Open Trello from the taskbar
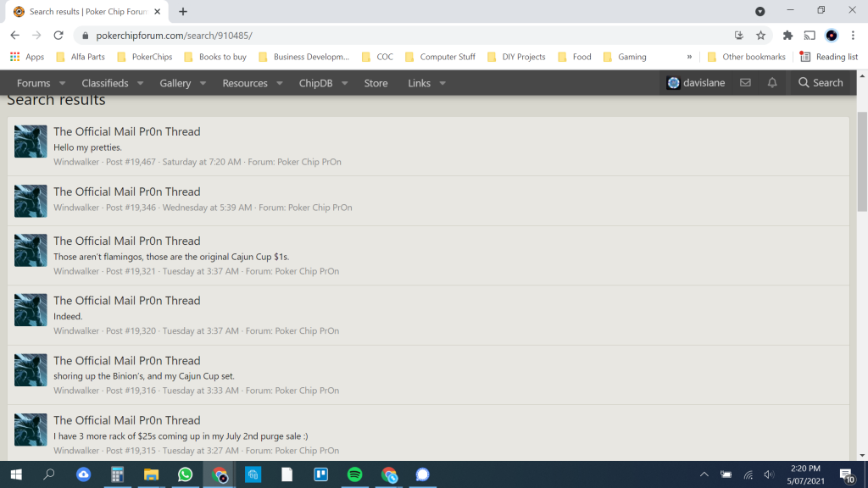This screenshot has height=488, width=868. (321, 474)
